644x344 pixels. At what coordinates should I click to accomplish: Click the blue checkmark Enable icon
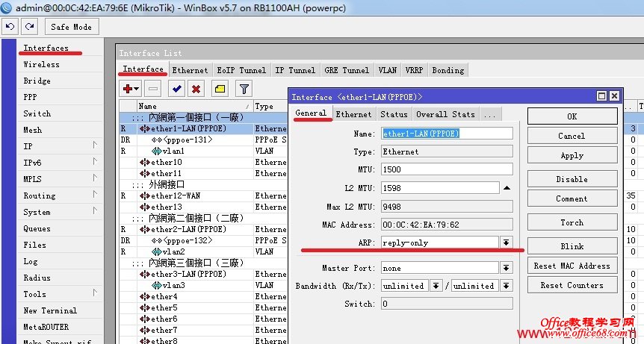click(177, 89)
